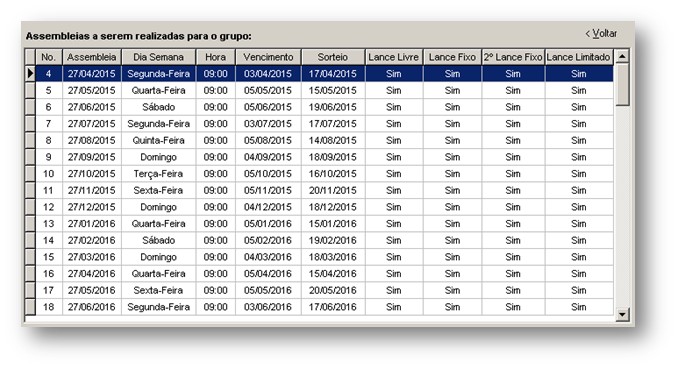Click the Lance Livre column header
The image size is (677, 369).
(x=394, y=57)
